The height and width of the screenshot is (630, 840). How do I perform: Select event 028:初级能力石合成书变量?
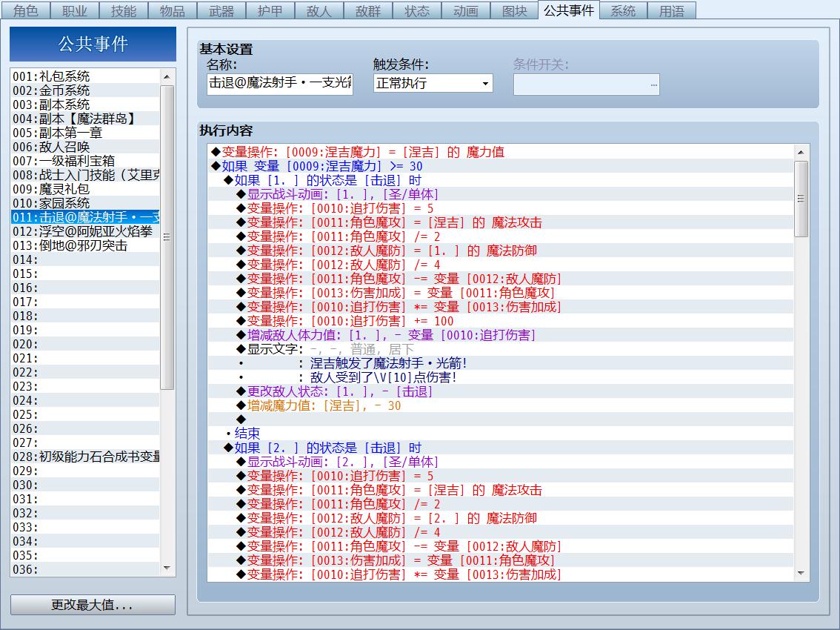tap(85, 457)
